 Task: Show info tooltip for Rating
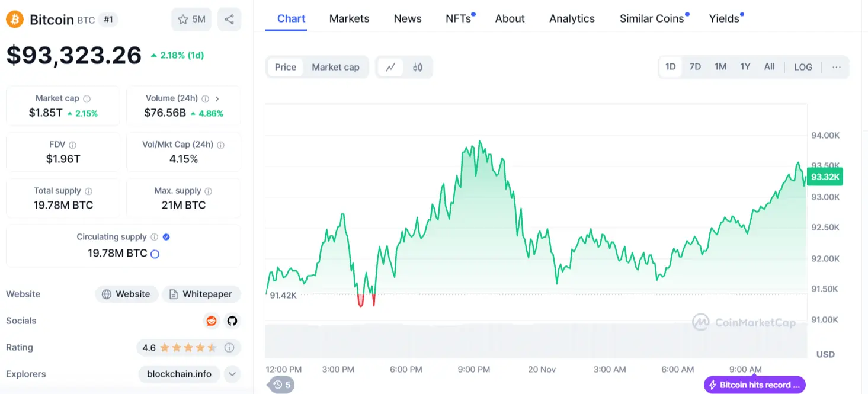229,348
